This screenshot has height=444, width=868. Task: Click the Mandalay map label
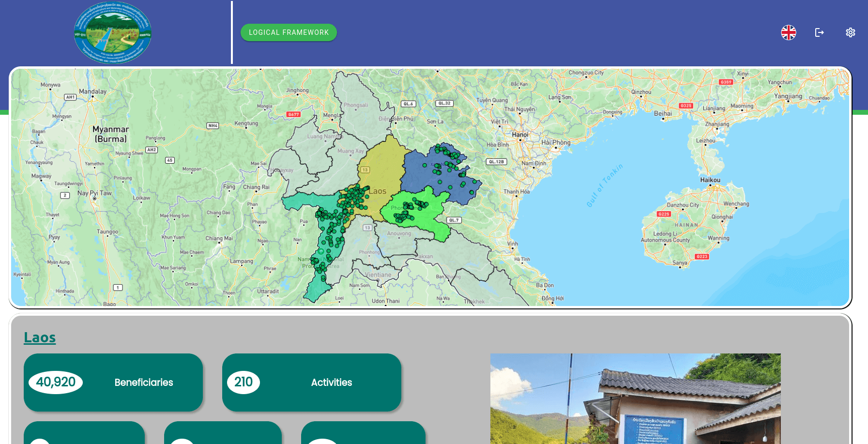92,92
